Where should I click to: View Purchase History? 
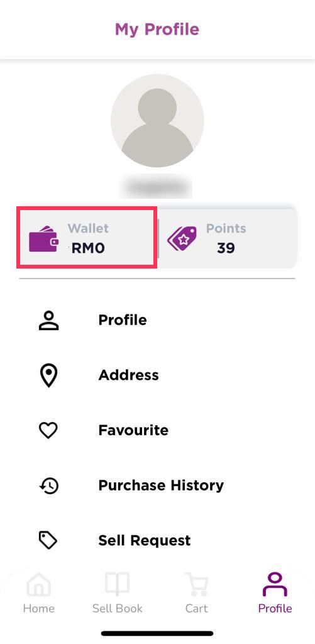(x=157, y=486)
